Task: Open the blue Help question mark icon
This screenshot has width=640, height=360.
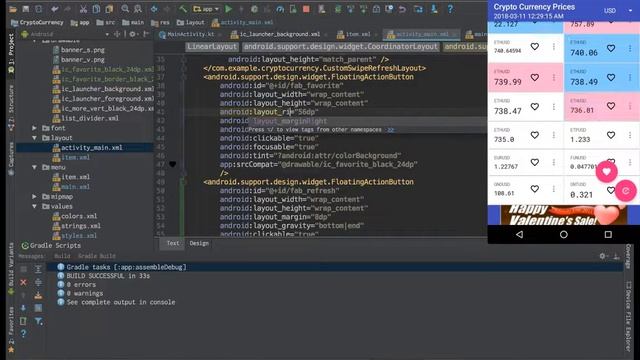Action: [450, 9]
